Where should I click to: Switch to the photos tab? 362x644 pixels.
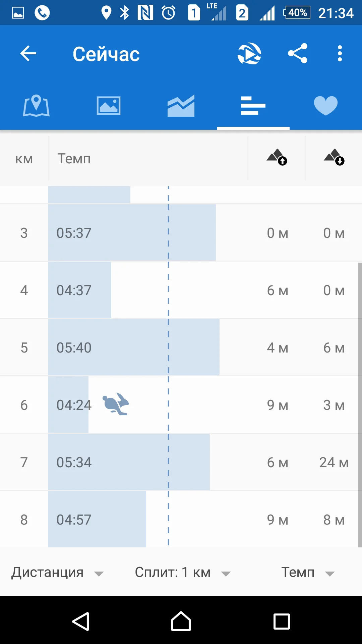109,106
